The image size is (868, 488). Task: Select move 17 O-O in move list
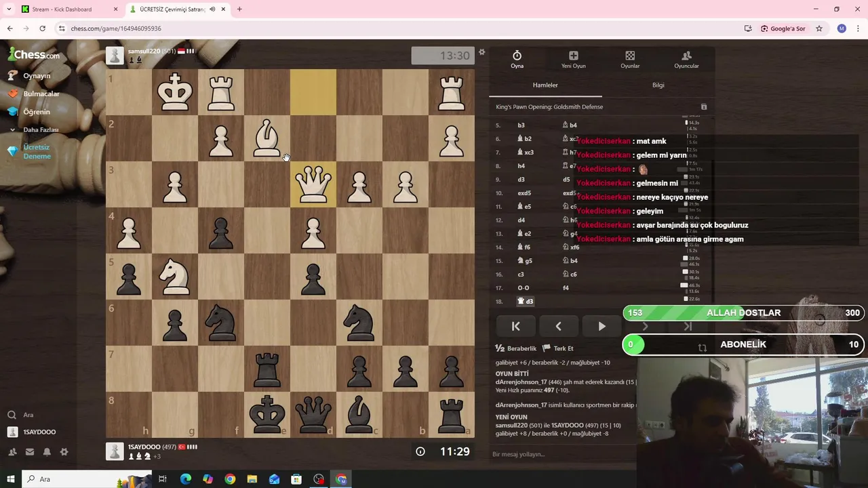pyautogui.click(x=524, y=288)
